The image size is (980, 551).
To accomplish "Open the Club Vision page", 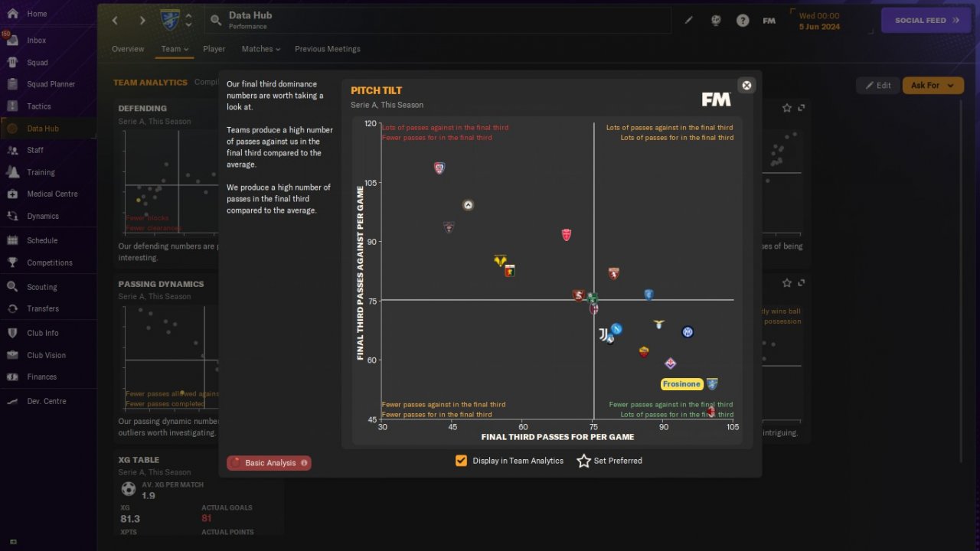I will point(46,355).
